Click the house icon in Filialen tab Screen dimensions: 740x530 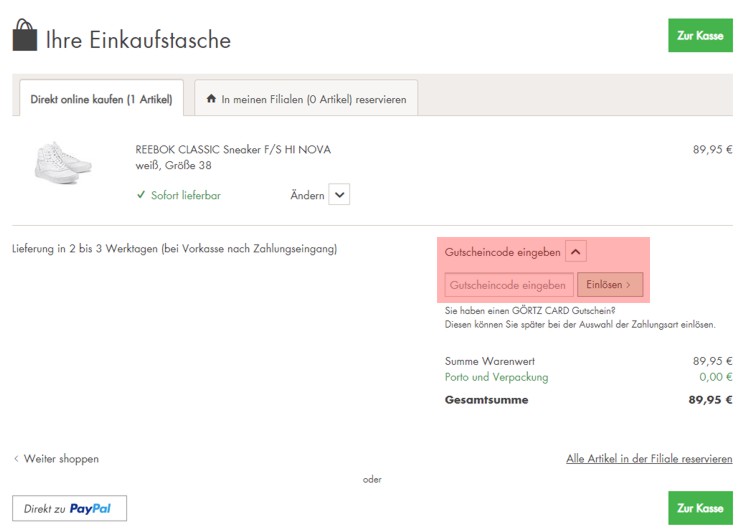click(211, 99)
